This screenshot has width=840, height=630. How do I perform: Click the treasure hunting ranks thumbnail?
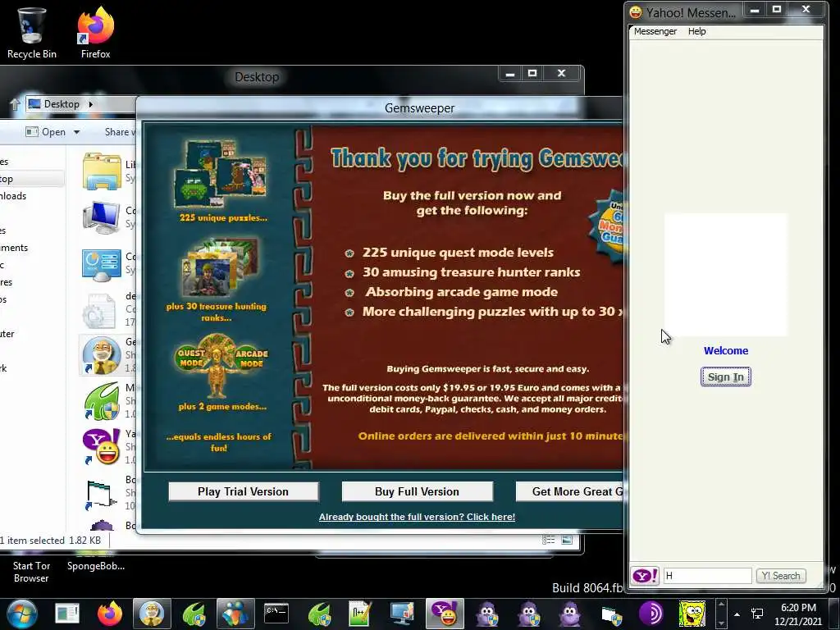coord(220,268)
